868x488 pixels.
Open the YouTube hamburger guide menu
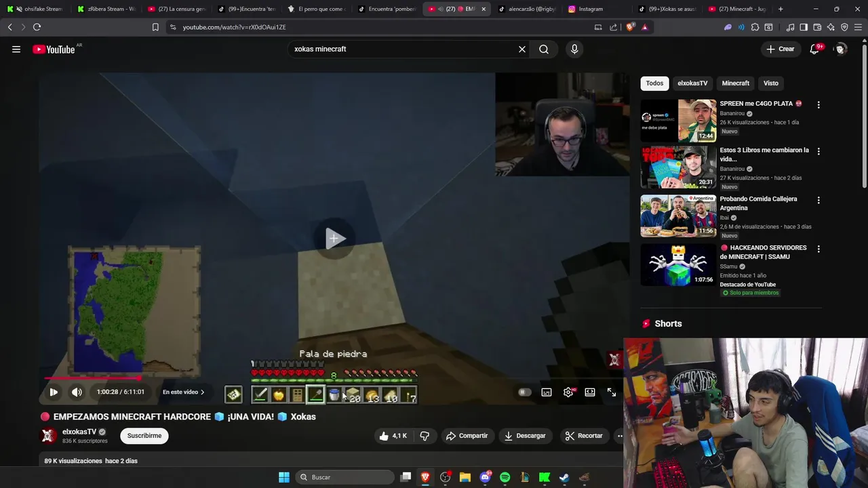coord(16,49)
